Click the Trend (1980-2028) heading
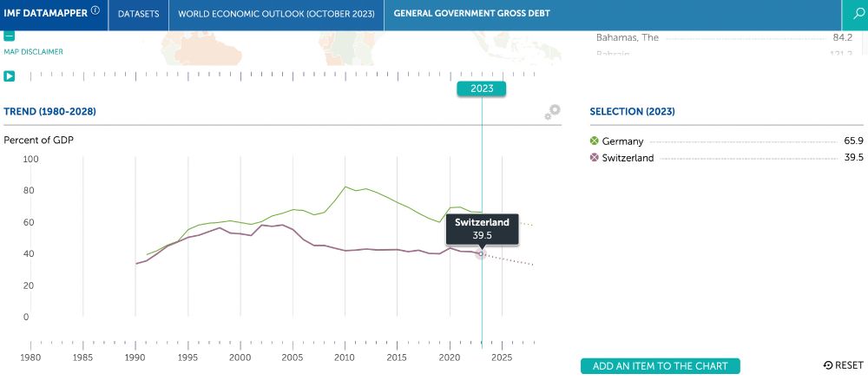 (x=49, y=112)
